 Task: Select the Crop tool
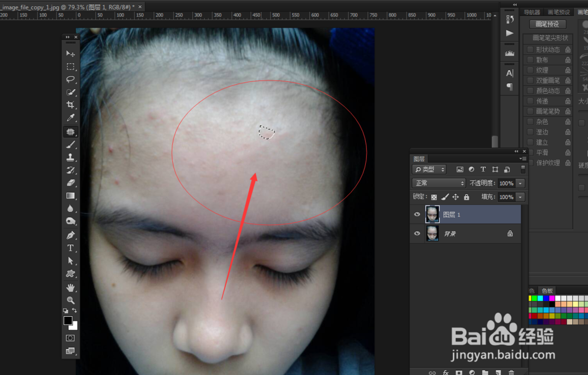pyautogui.click(x=70, y=105)
